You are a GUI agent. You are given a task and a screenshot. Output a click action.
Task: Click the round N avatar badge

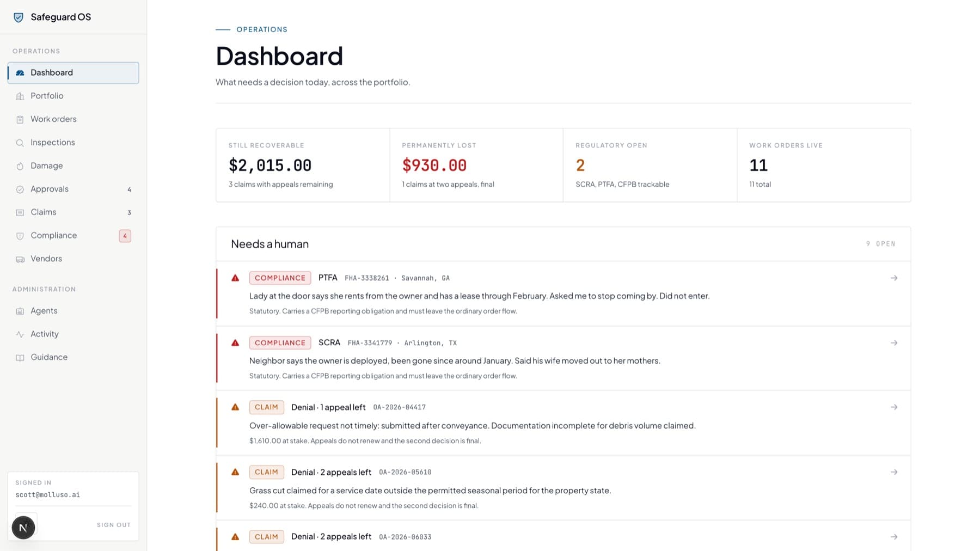(x=23, y=528)
